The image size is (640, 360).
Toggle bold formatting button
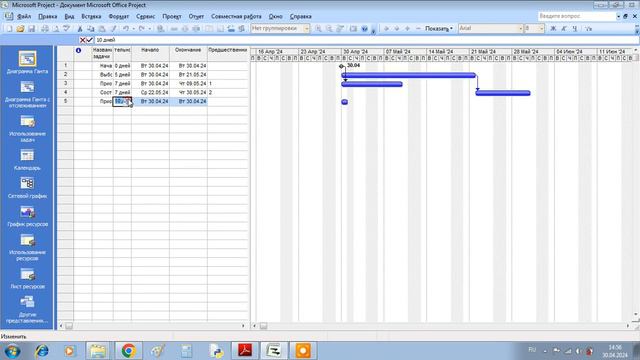[553, 29]
